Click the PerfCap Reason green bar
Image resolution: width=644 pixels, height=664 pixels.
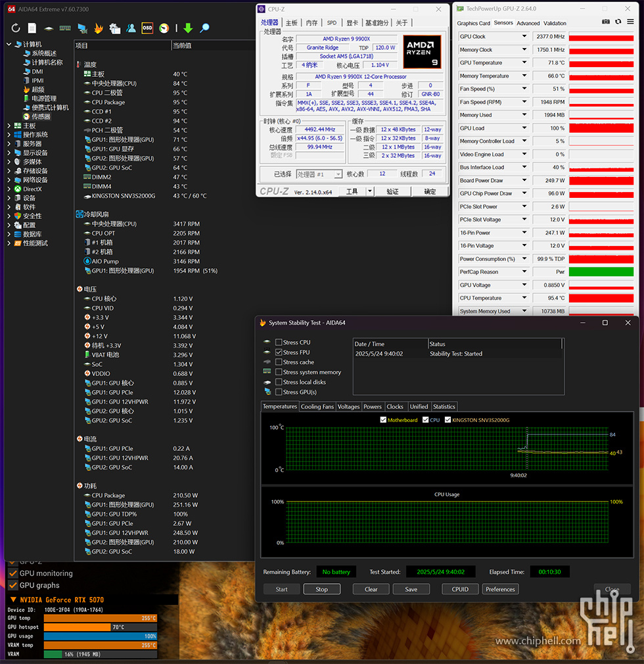[x=601, y=272]
